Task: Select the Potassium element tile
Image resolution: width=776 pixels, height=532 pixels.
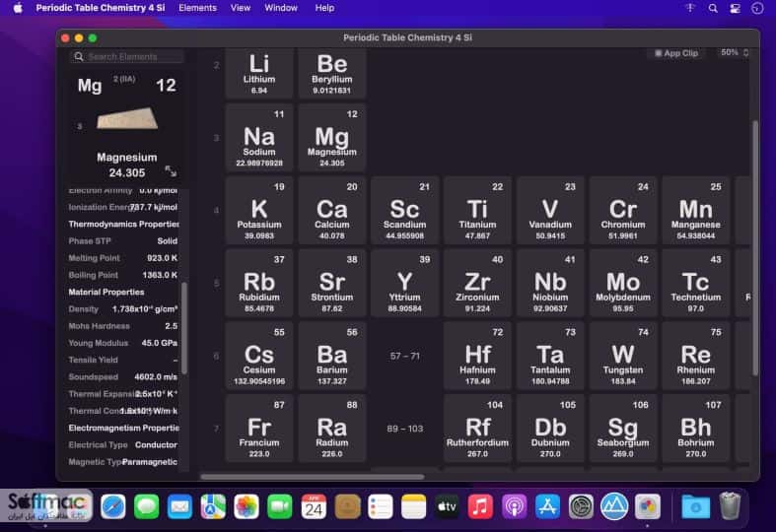Action: [259, 211]
